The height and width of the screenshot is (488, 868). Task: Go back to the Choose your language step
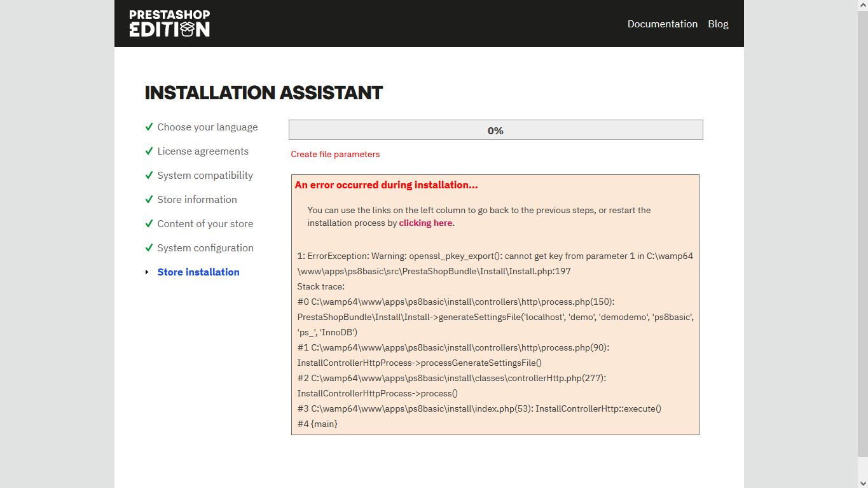208,127
